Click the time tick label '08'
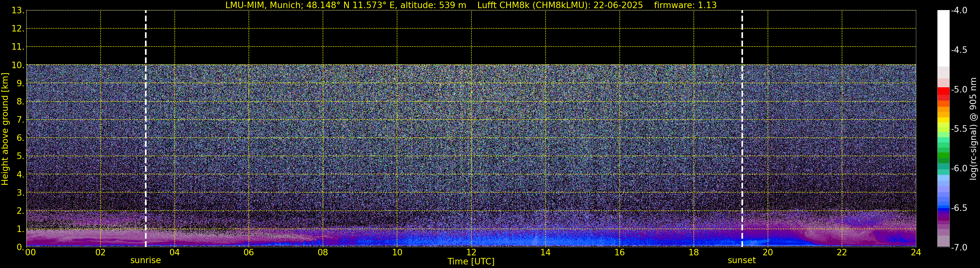Screen dimensions: 980x268 coord(323,252)
